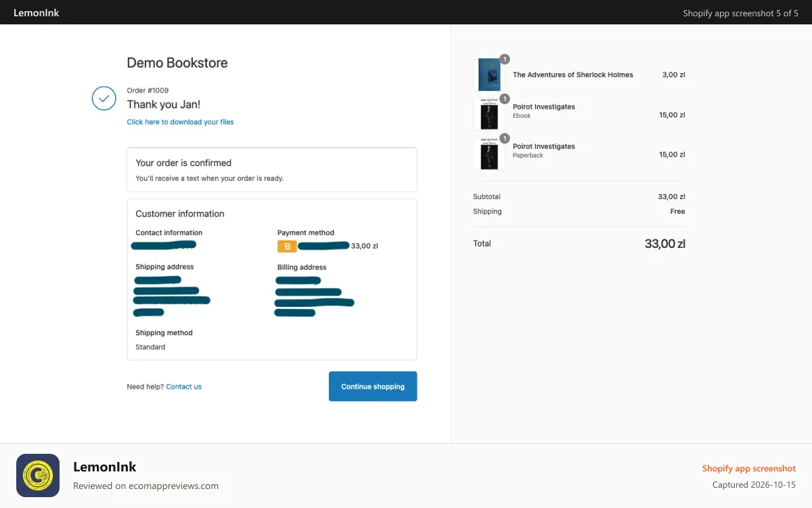Click the 'Shipping address' label
This screenshot has width=812, height=508.
pos(164,267)
